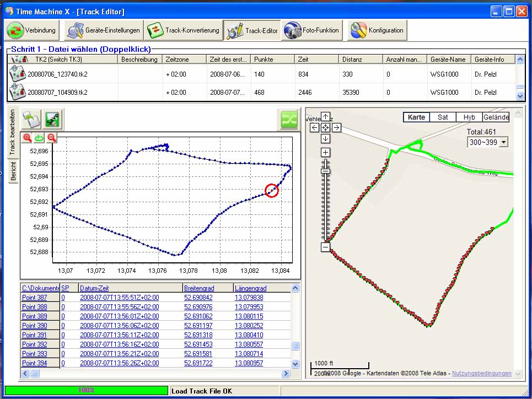The image size is (532, 399).
Task: Switch map to Sat view
Action: click(x=443, y=117)
